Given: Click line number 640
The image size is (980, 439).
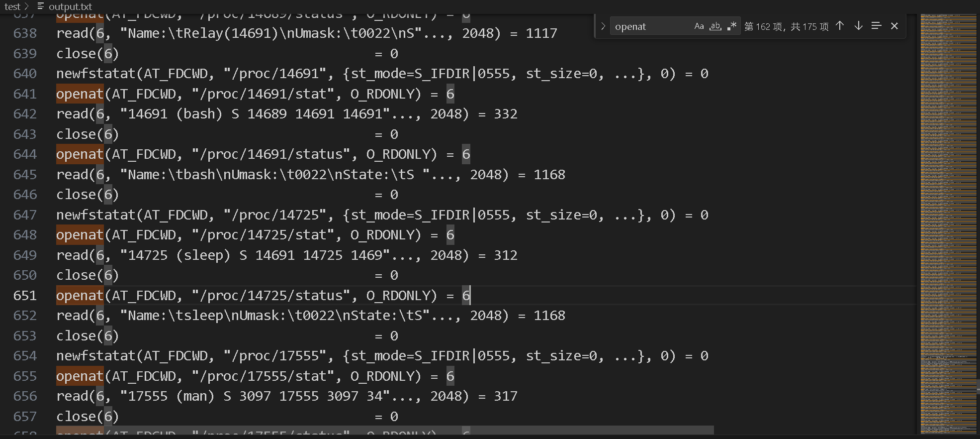Looking at the screenshot, I should click(25, 74).
